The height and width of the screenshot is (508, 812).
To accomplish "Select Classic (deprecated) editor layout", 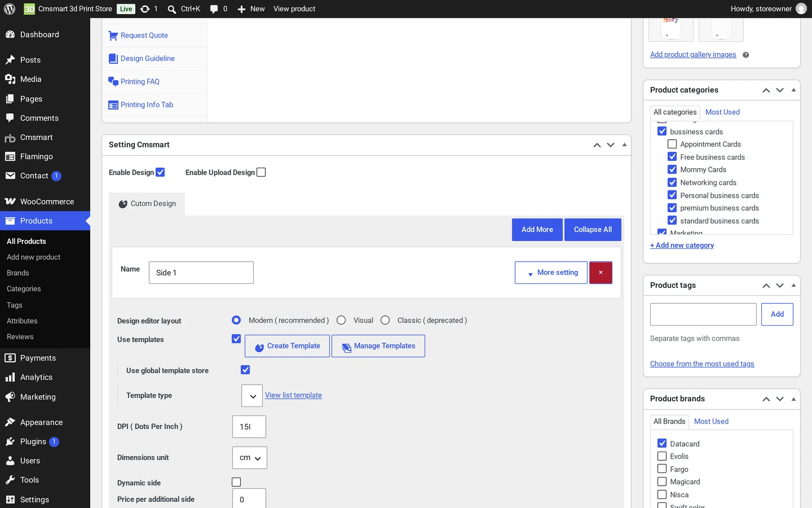I will [x=385, y=320].
